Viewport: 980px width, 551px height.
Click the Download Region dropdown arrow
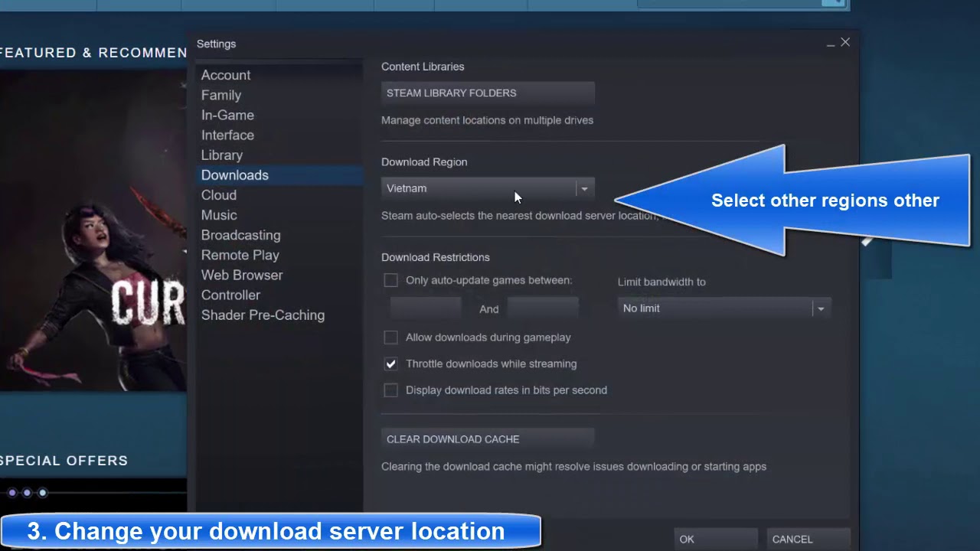[584, 188]
